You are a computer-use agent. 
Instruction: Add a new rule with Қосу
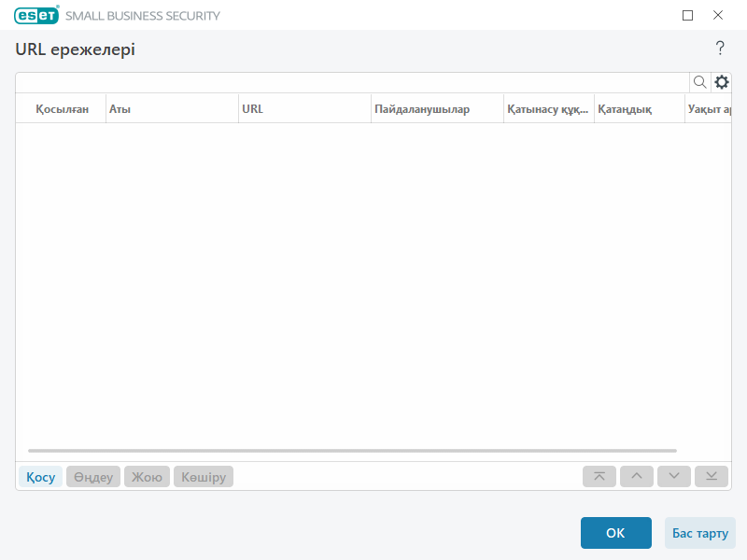click(x=40, y=477)
